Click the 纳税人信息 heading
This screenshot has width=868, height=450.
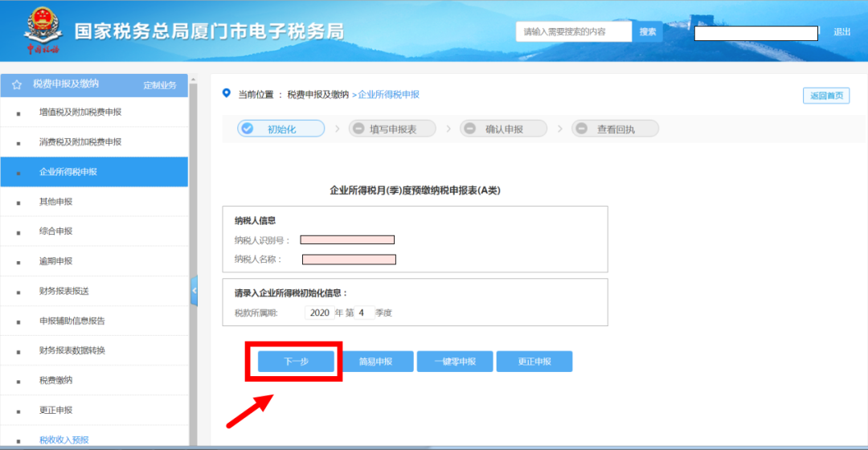pos(255,220)
